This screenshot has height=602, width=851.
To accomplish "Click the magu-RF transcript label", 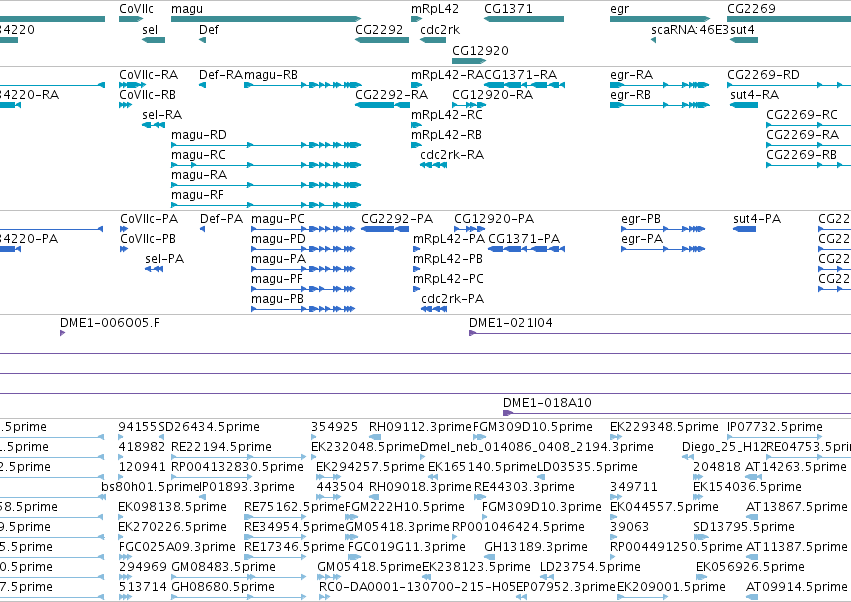I will tap(197, 195).
